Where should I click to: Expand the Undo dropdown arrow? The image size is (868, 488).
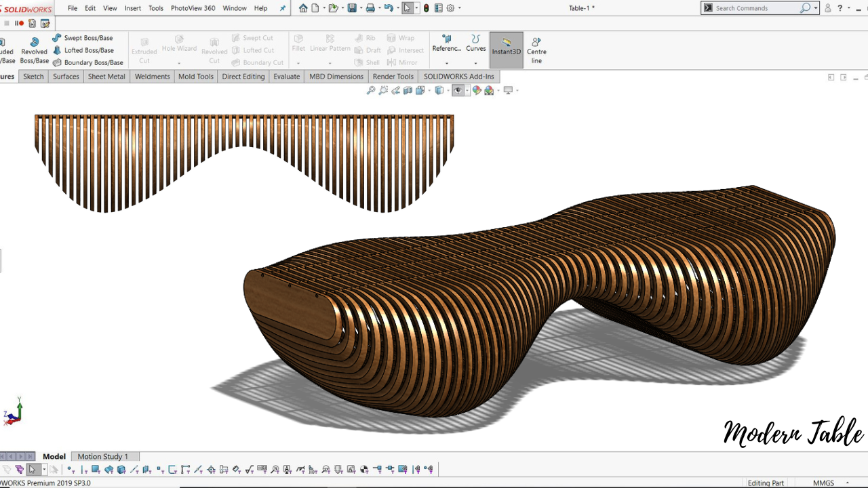point(398,8)
